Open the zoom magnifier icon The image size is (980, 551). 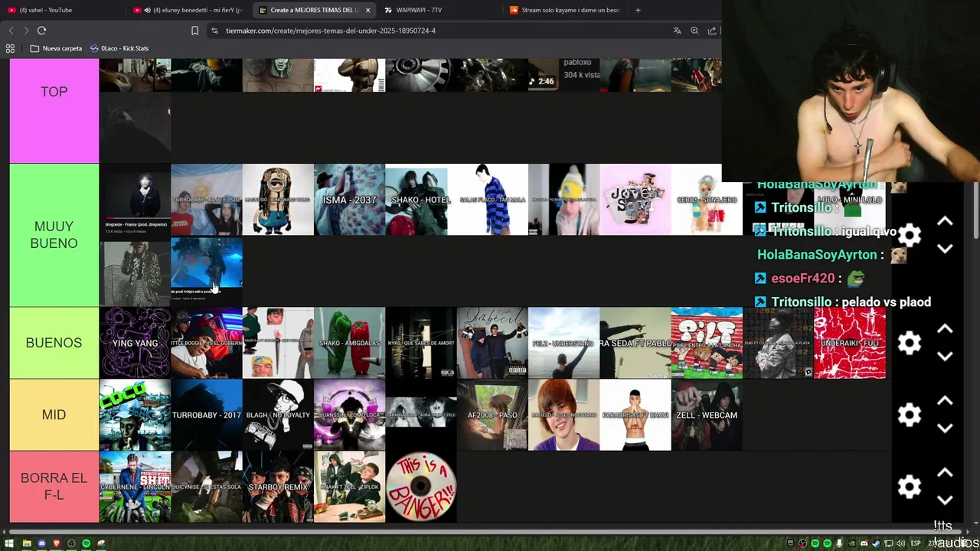(x=694, y=31)
